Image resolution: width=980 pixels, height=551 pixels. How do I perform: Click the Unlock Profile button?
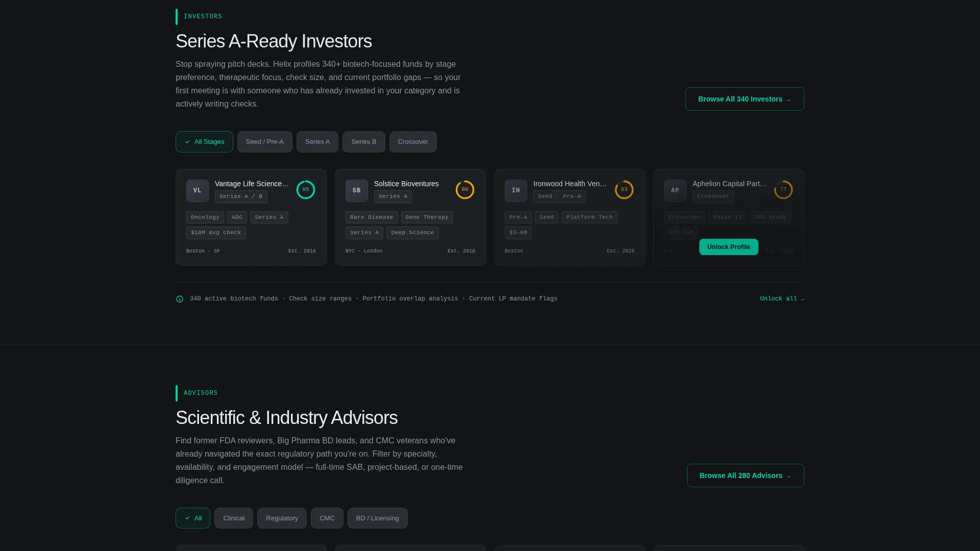(729, 247)
